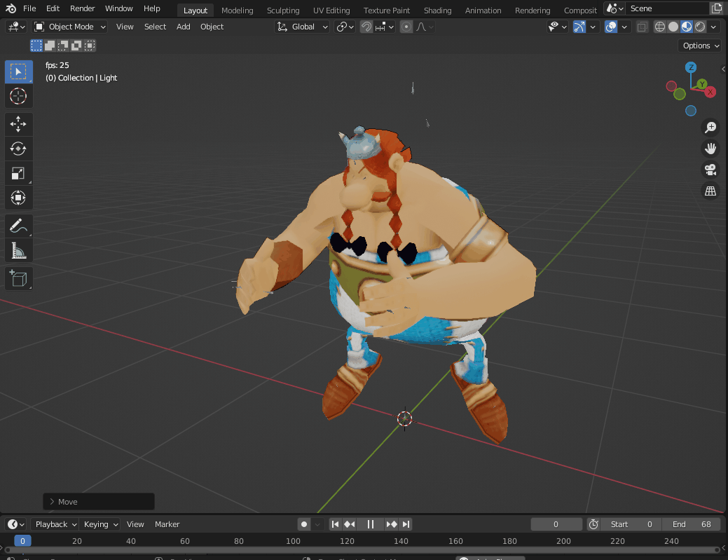This screenshot has height=560, width=728.
Task: Open the pivot point dropdown
Action: (x=345, y=27)
